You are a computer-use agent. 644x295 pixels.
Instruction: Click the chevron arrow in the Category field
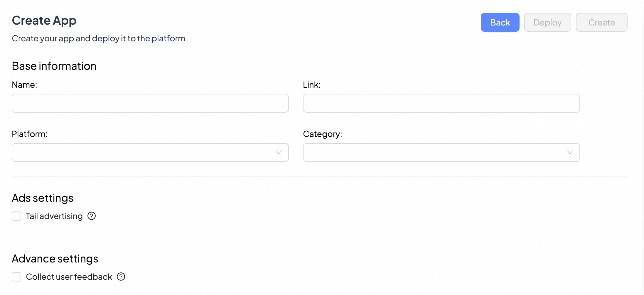click(x=570, y=152)
